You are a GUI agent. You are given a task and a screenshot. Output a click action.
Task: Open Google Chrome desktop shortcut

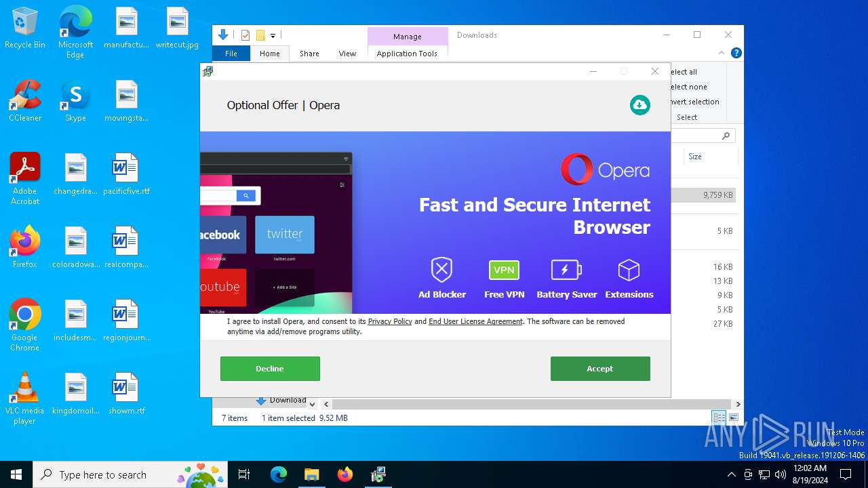(x=25, y=325)
